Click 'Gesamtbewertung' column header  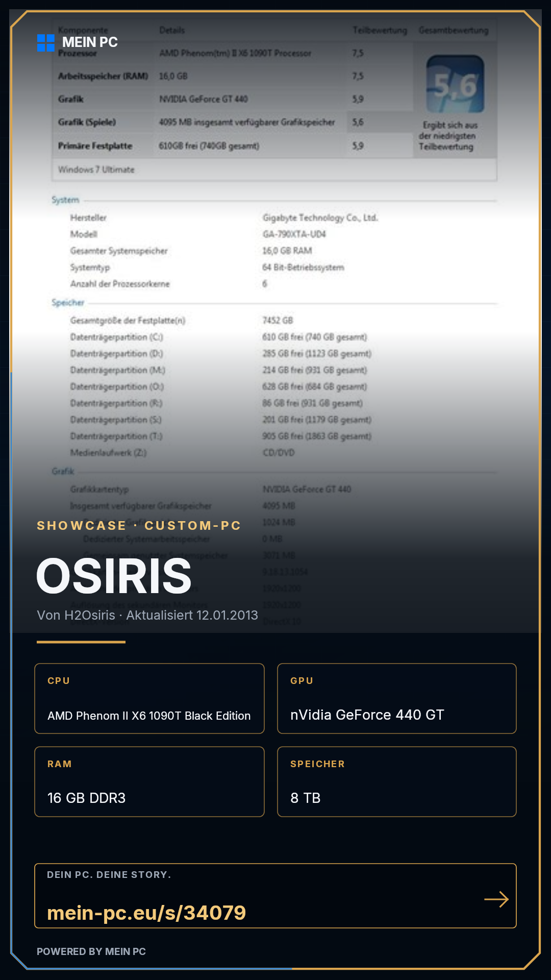point(454,31)
